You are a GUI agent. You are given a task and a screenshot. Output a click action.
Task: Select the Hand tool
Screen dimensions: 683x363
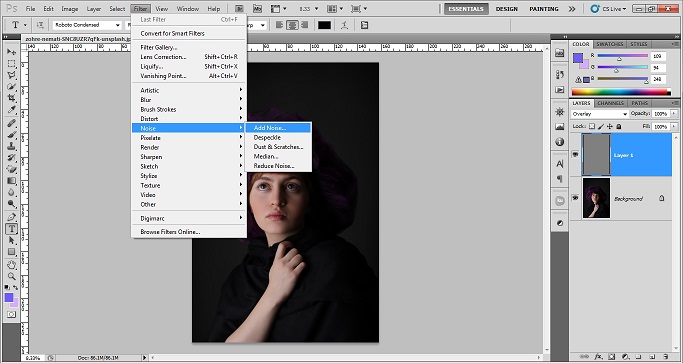[x=11, y=265]
